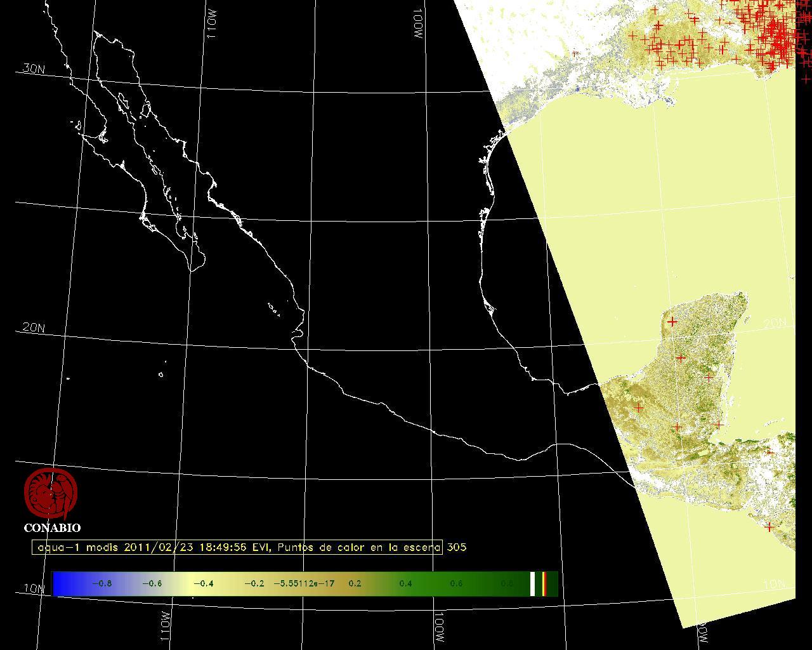Click the westernmost red hotspot cross in the Yucatan region

638,408
